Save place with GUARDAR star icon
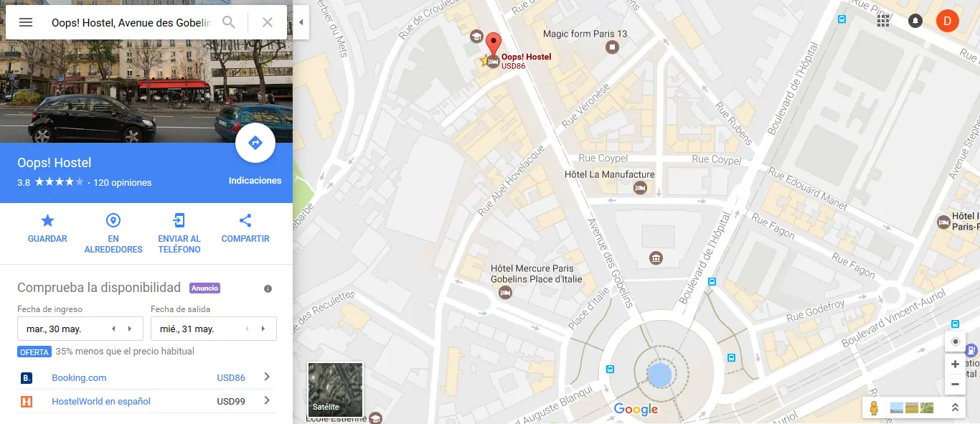 click(x=47, y=220)
